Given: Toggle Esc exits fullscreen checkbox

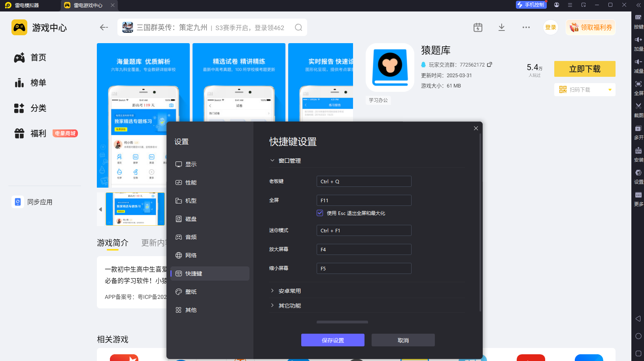Looking at the screenshot, I should click(x=320, y=213).
